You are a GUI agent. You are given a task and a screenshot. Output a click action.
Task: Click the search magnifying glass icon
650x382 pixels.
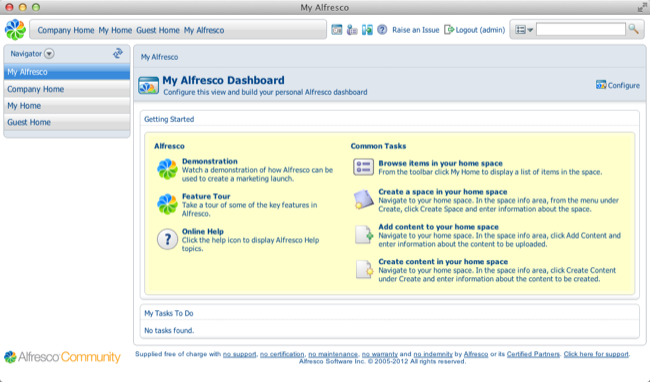tap(633, 29)
